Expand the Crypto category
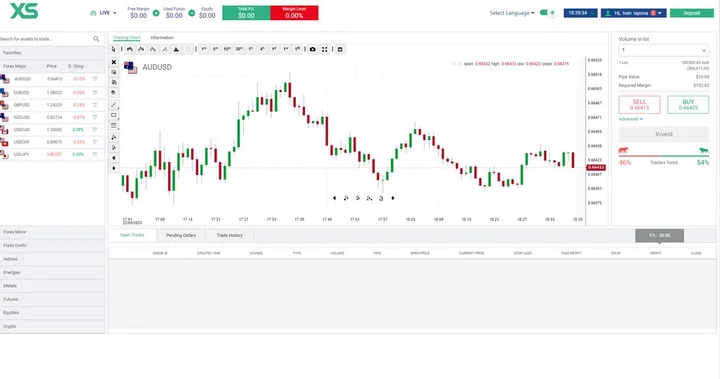 (52, 326)
